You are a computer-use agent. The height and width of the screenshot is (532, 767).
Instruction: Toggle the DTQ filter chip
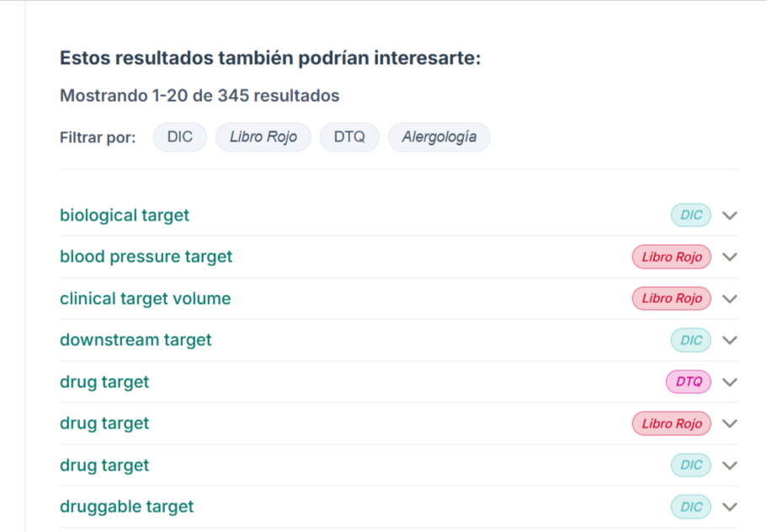click(349, 137)
